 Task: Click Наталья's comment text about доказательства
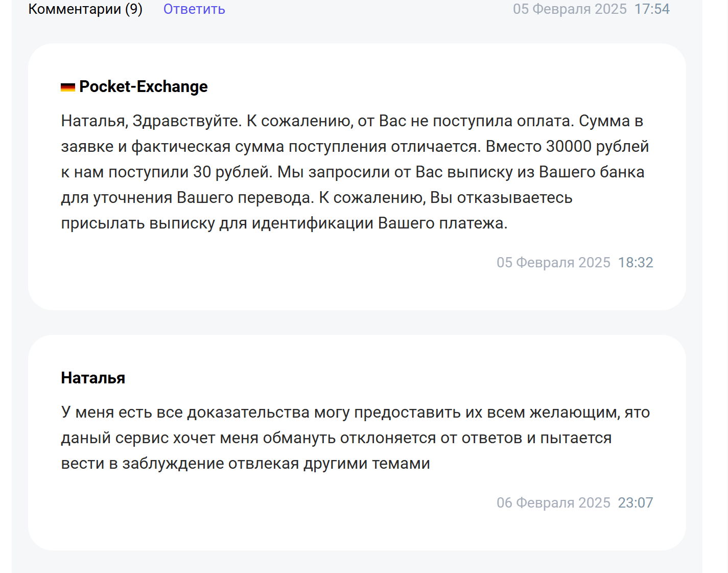pyautogui.click(x=356, y=438)
